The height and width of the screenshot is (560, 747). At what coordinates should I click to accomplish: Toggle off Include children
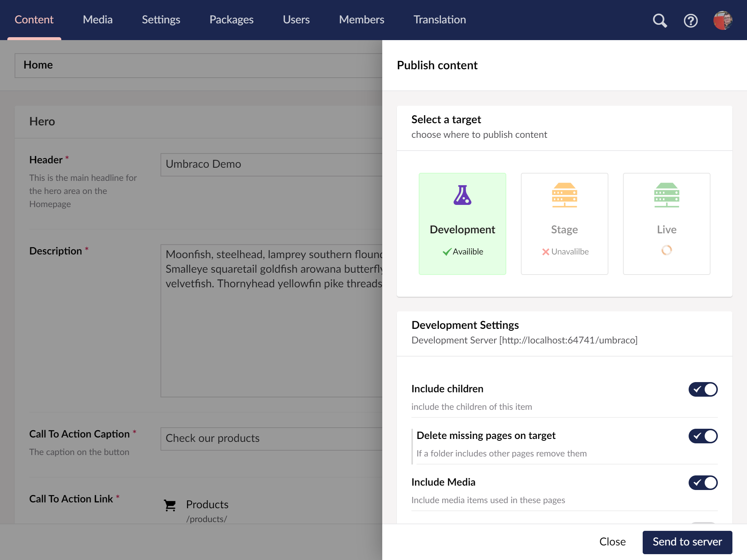click(x=703, y=389)
